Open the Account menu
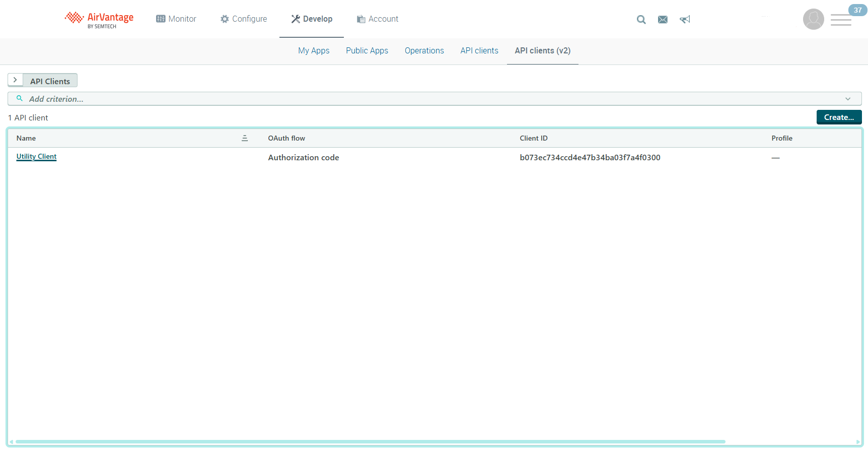 click(378, 19)
